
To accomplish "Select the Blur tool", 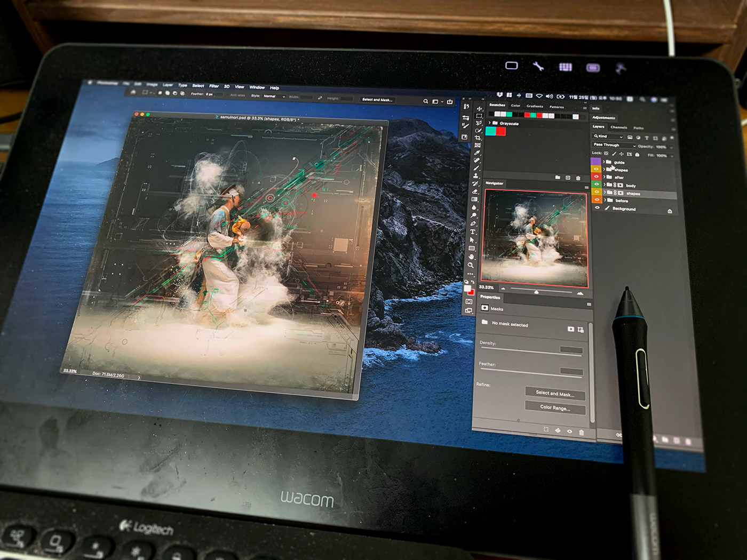I will pyautogui.click(x=474, y=207).
